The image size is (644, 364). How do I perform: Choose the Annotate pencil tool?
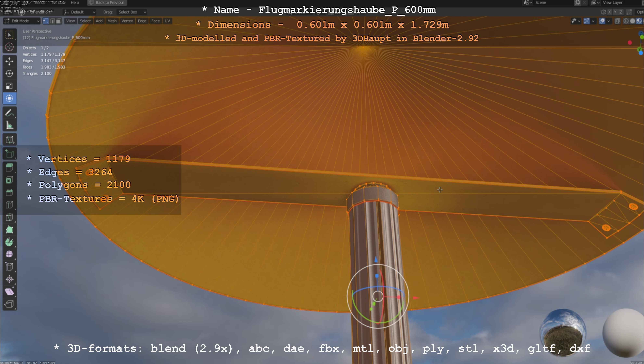(x=9, y=113)
